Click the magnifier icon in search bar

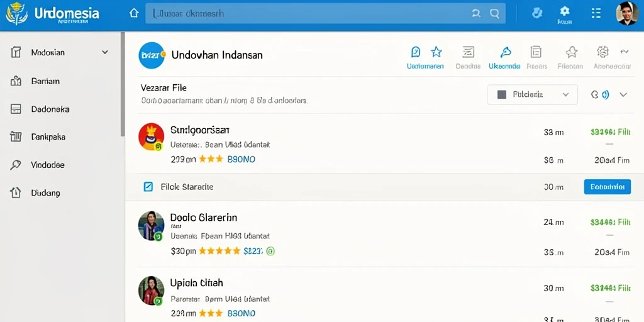click(494, 13)
